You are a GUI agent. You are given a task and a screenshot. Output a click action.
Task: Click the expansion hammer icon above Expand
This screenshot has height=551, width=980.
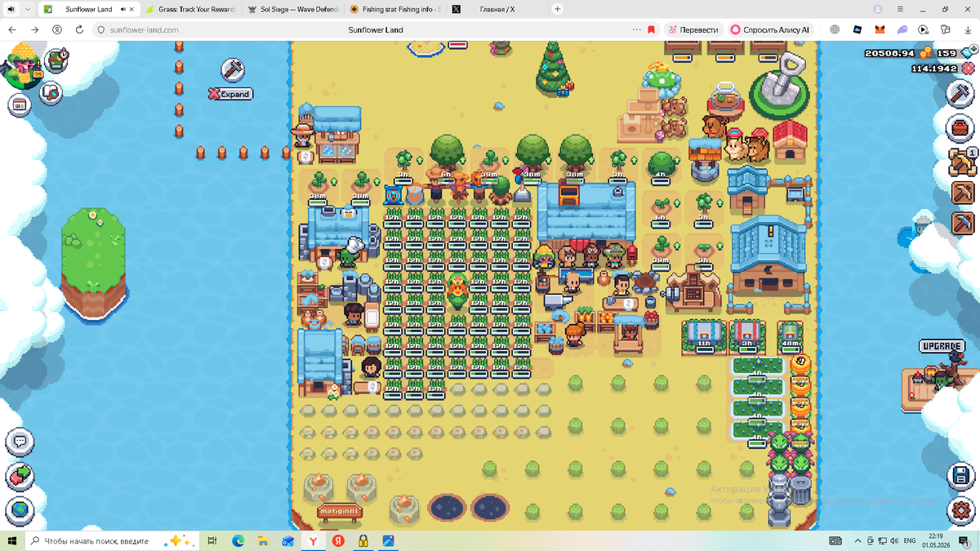(233, 70)
